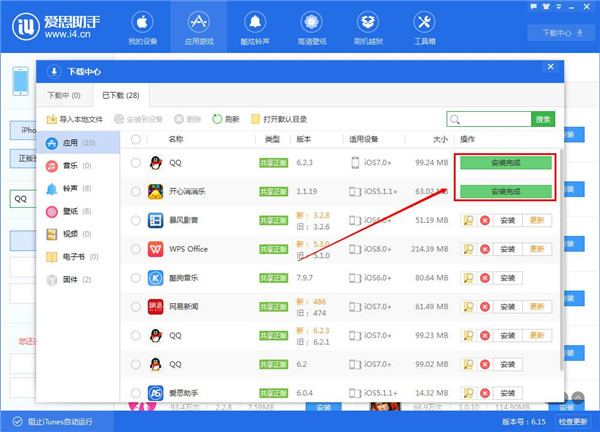Open the 酷炫铃声 ringtone section
This screenshot has height=432, width=600.
pos(255,28)
